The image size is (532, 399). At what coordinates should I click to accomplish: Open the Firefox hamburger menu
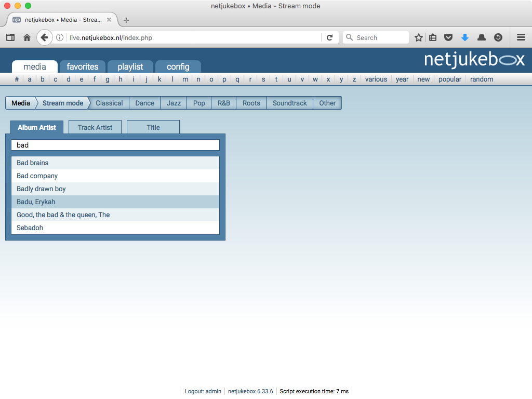click(x=521, y=37)
